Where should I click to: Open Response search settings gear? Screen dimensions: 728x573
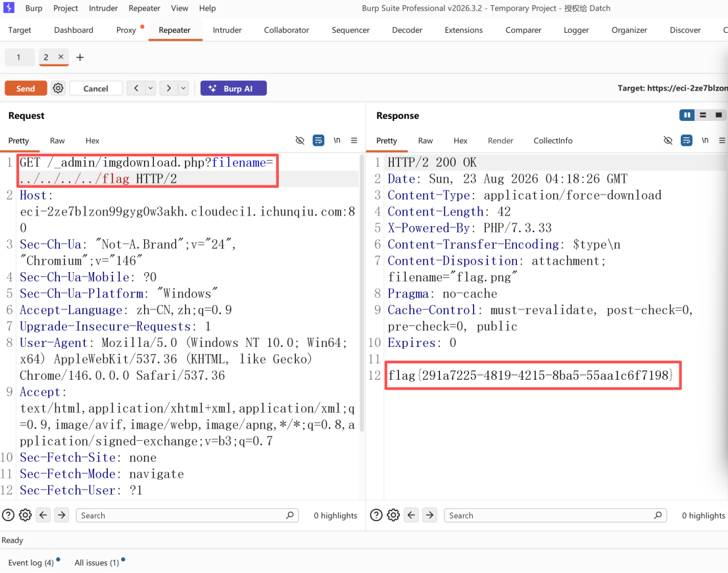tap(394, 515)
